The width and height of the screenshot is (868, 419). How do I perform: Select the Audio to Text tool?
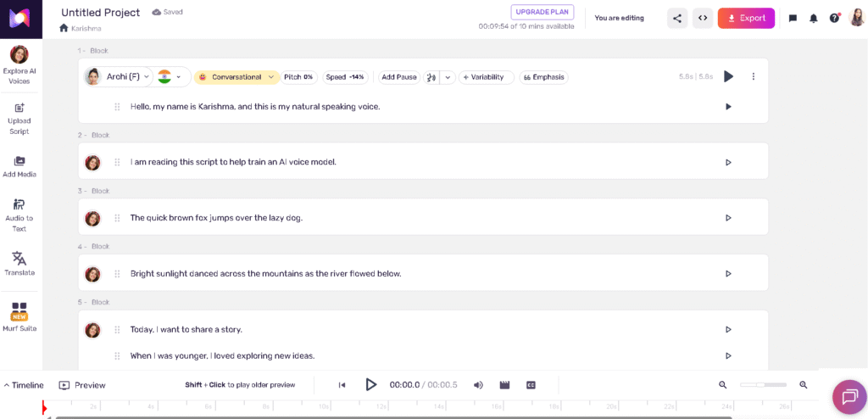click(x=19, y=215)
